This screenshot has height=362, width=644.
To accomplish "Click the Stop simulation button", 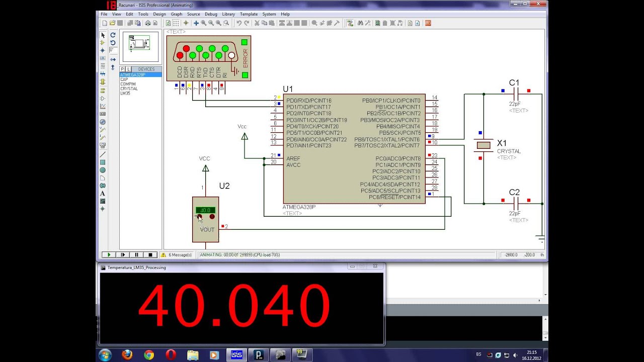I will click(150, 255).
